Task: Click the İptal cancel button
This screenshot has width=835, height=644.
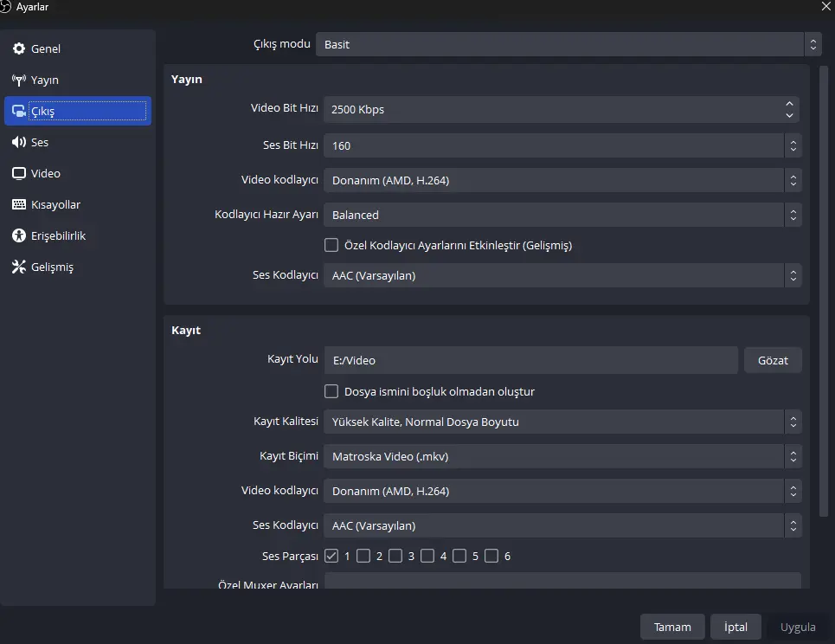Action: 735,627
